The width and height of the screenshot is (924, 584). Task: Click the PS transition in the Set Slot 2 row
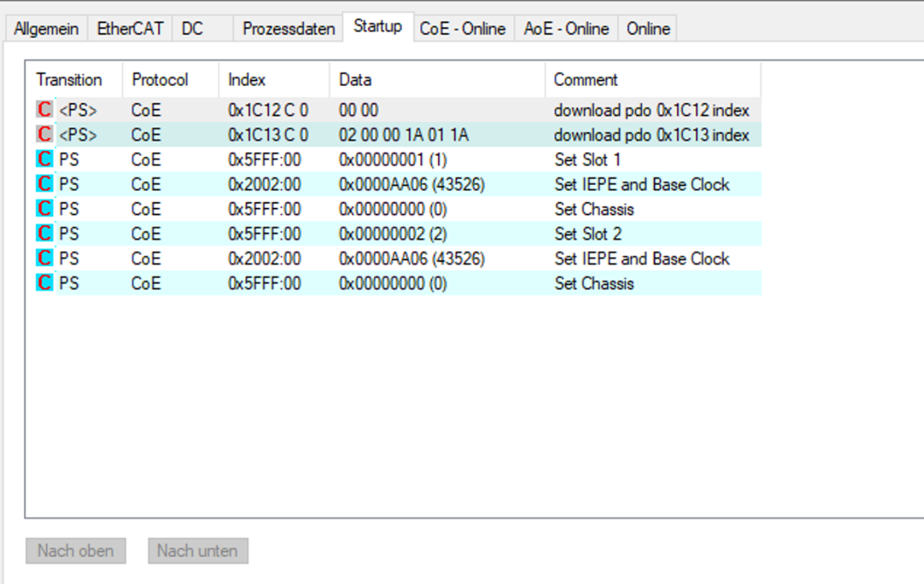point(69,234)
